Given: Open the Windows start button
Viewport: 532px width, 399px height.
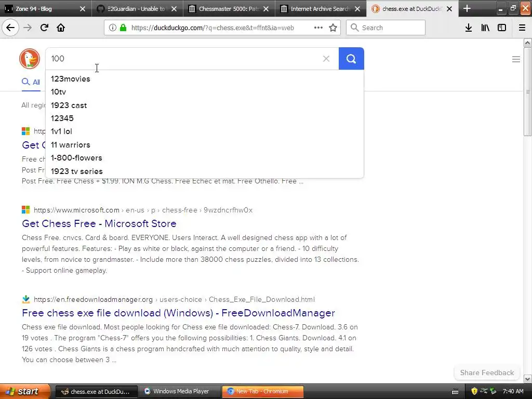Looking at the screenshot, I should coord(24,391).
